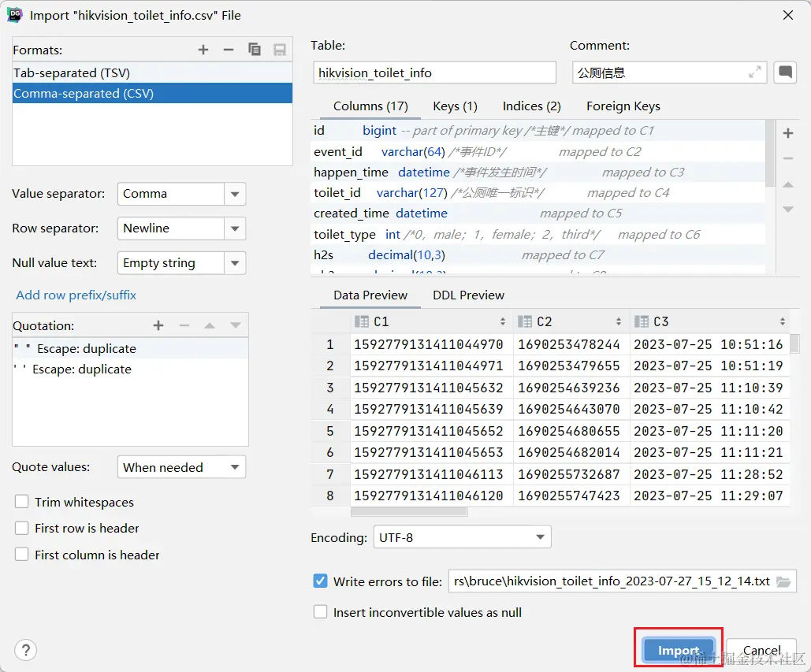Click the Import button

pyautogui.click(x=678, y=650)
